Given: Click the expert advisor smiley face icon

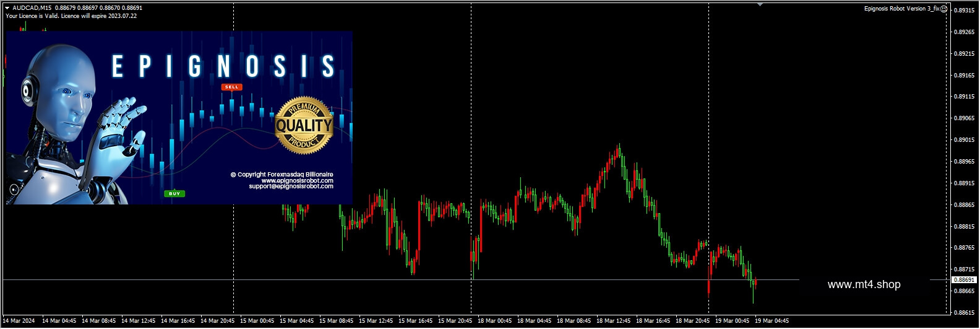Looking at the screenshot, I should coord(944,9).
